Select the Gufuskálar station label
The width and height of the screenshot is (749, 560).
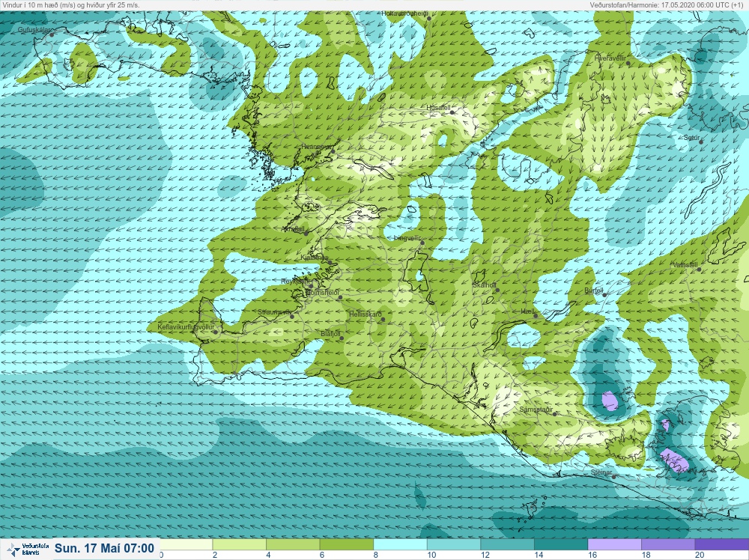tap(34, 30)
